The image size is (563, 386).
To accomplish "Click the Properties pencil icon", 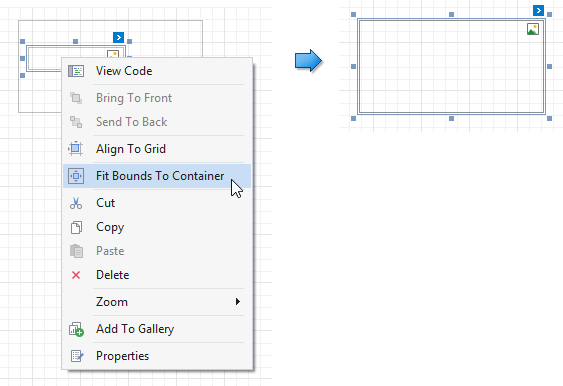I will pyautogui.click(x=77, y=356).
